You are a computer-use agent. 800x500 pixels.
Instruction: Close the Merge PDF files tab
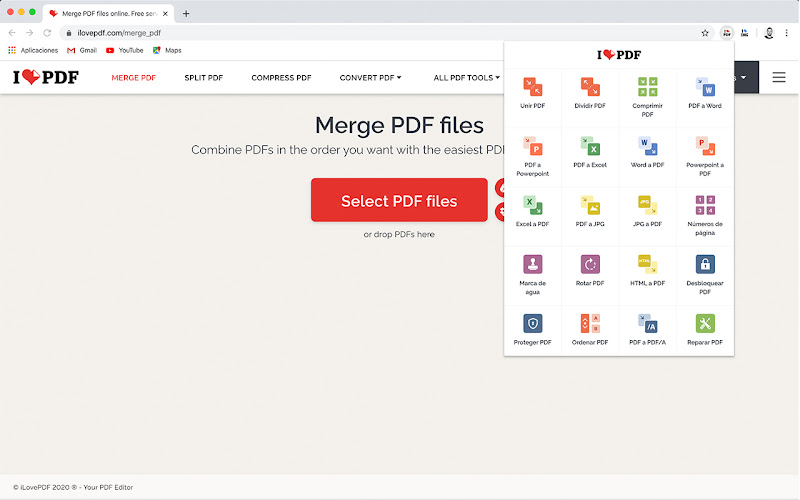[x=165, y=14]
